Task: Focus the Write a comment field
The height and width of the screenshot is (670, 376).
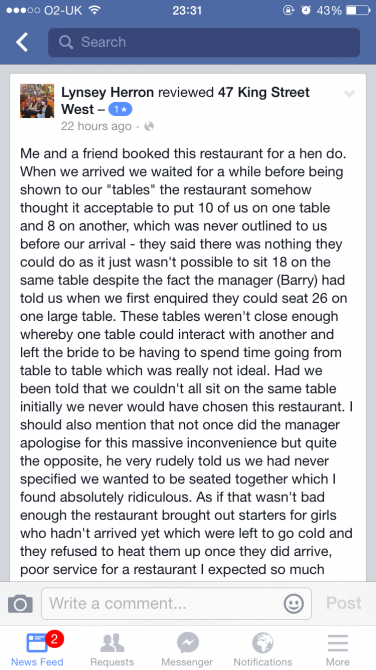Action: pyautogui.click(x=176, y=603)
